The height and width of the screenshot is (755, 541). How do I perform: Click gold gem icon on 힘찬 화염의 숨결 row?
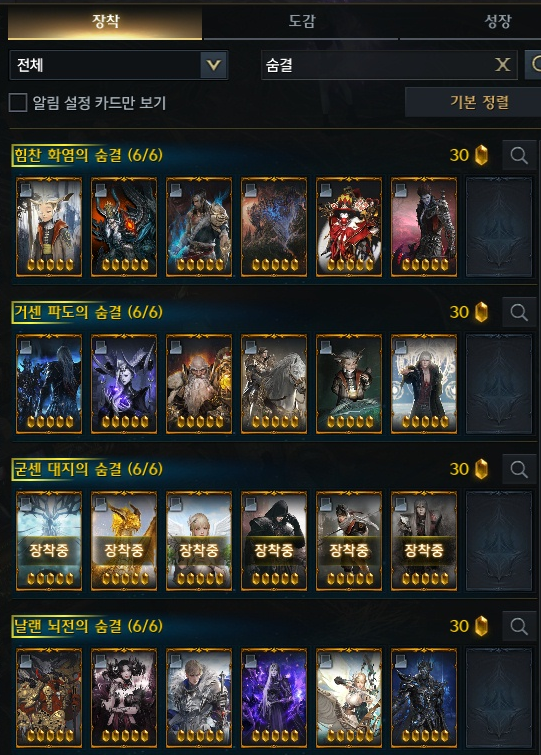(481, 155)
